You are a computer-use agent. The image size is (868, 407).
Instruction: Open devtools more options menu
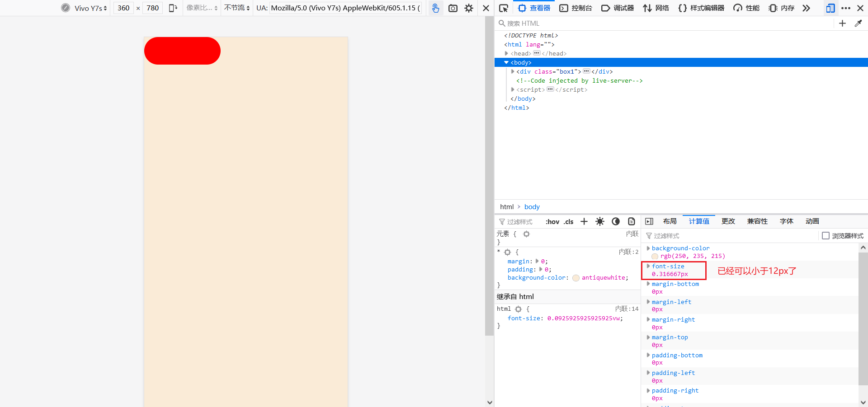[x=846, y=8]
